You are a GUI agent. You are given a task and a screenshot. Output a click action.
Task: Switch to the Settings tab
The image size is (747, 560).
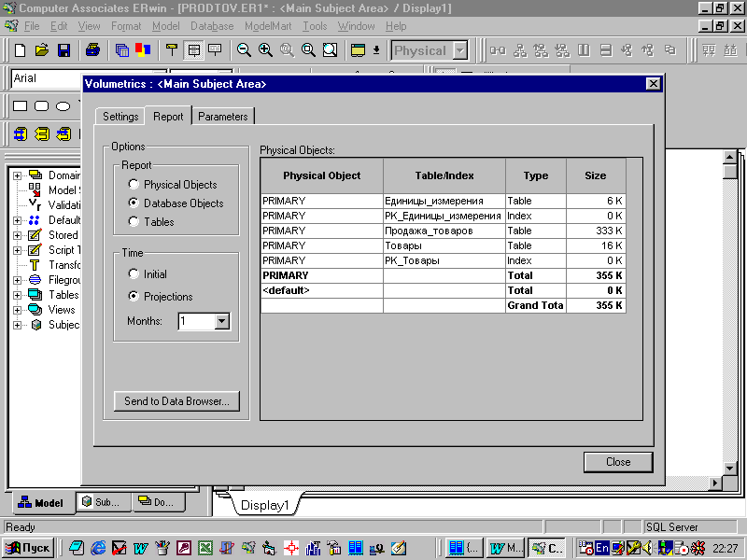[120, 116]
